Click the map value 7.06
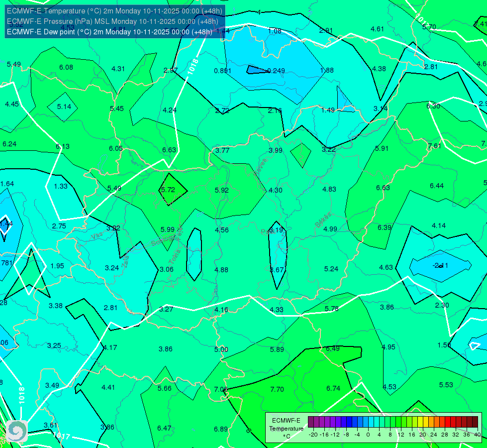487x448 pixels. [x=221, y=390]
